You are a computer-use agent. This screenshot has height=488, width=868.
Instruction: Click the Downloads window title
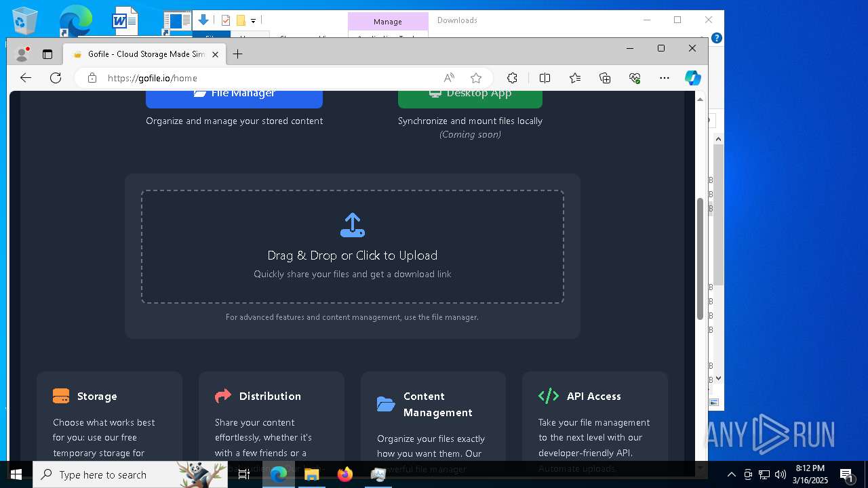(457, 20)
